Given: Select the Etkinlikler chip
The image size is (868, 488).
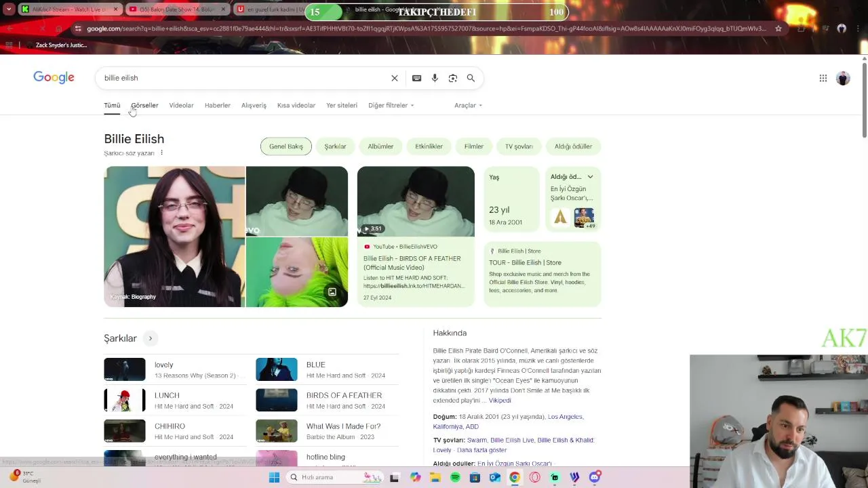Looking at the screenshot, I should coord(429,146).
